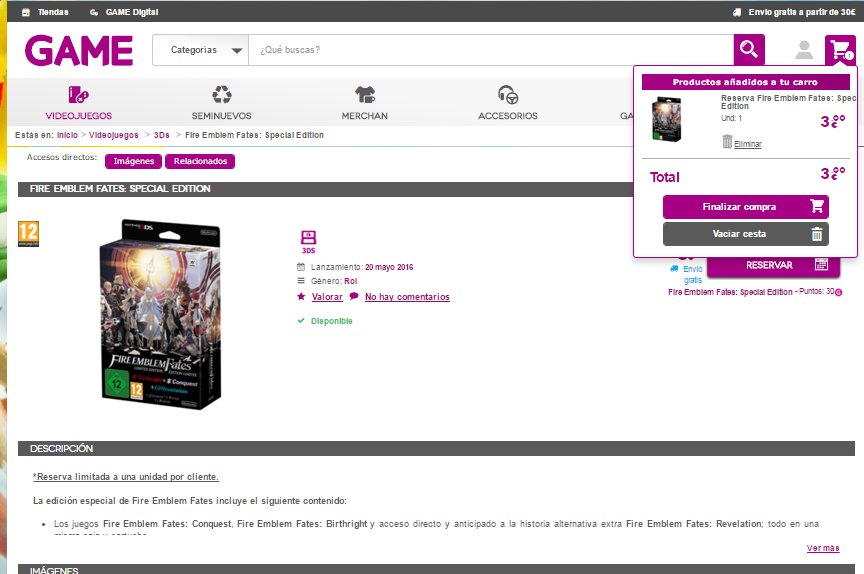Open 'No hay comentarios' link
Image resolution: width=864 pixels, height=574 pixels.
click(x=407, y=297)
